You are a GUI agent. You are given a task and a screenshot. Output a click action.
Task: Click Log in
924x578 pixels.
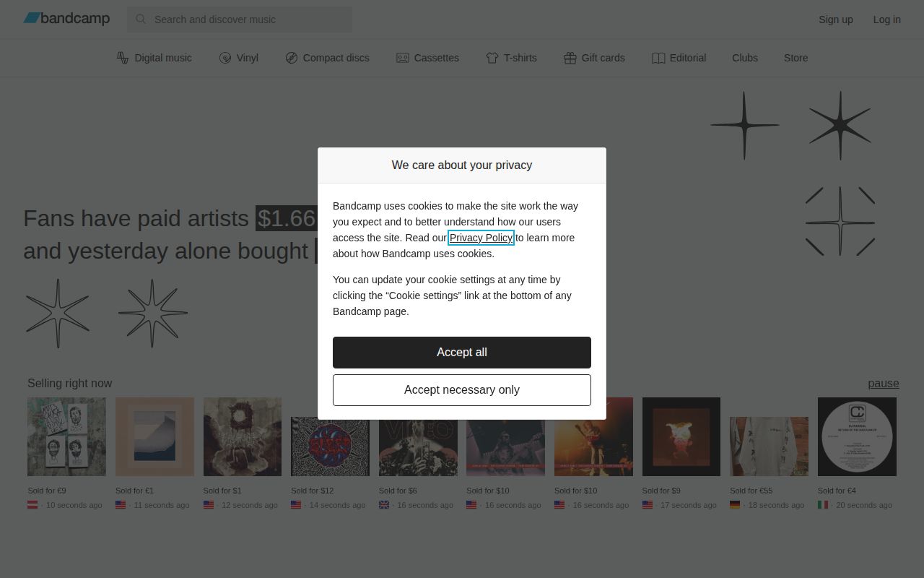coord(887,20)
